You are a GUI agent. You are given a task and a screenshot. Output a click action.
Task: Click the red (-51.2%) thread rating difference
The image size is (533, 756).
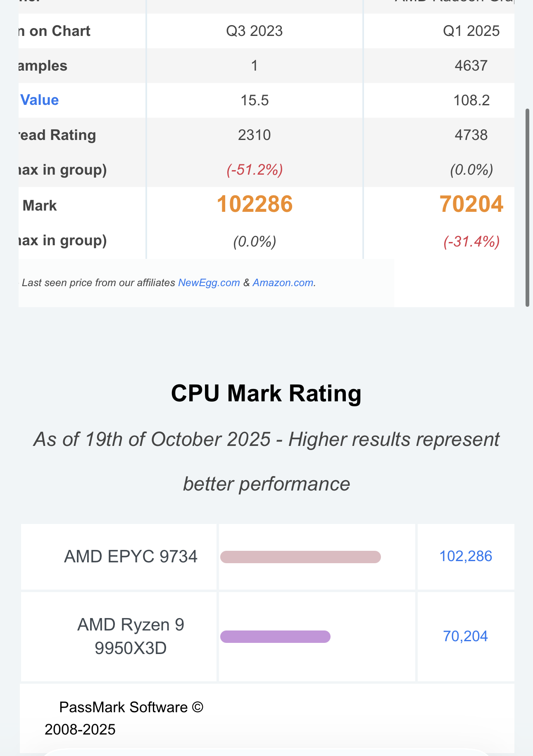tap(255, 170)
